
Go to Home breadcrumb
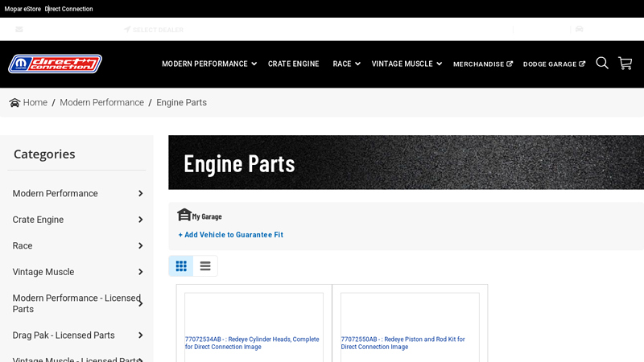pyautogui.click(x=35, y=103)
